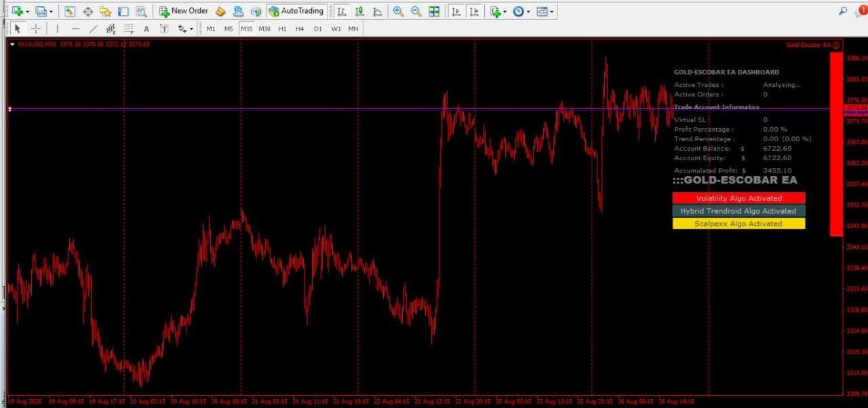Tile chart windows icon

(434, 12)
